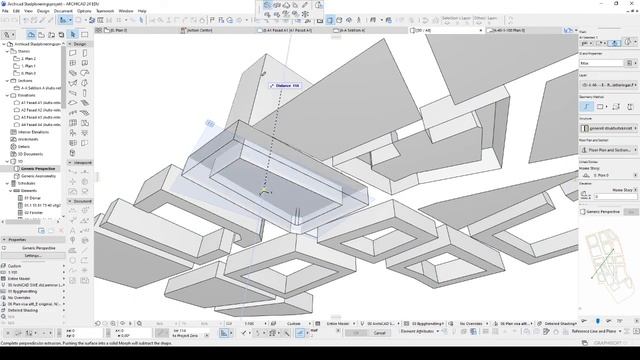The width and height of the screenshot is (640, 360).
Task: Collapse the Document toolbox section
Action: [x=70, y=201]
